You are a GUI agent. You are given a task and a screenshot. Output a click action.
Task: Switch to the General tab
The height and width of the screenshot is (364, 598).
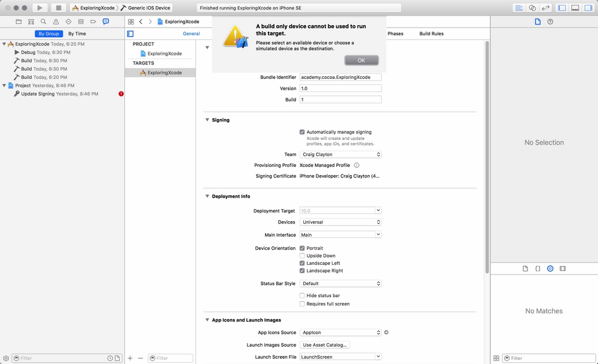coord(191,33)
